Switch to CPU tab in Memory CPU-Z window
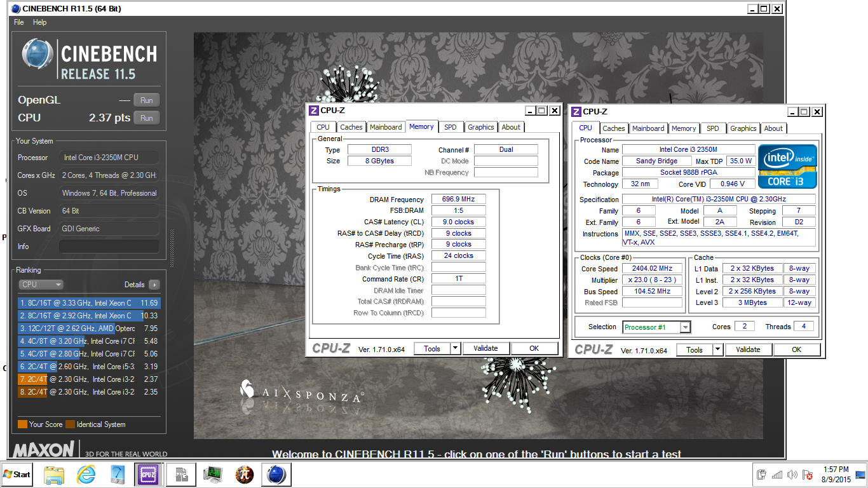Viewport: 868px width, 488px height. pyautogui.click(x=323, y=127)
